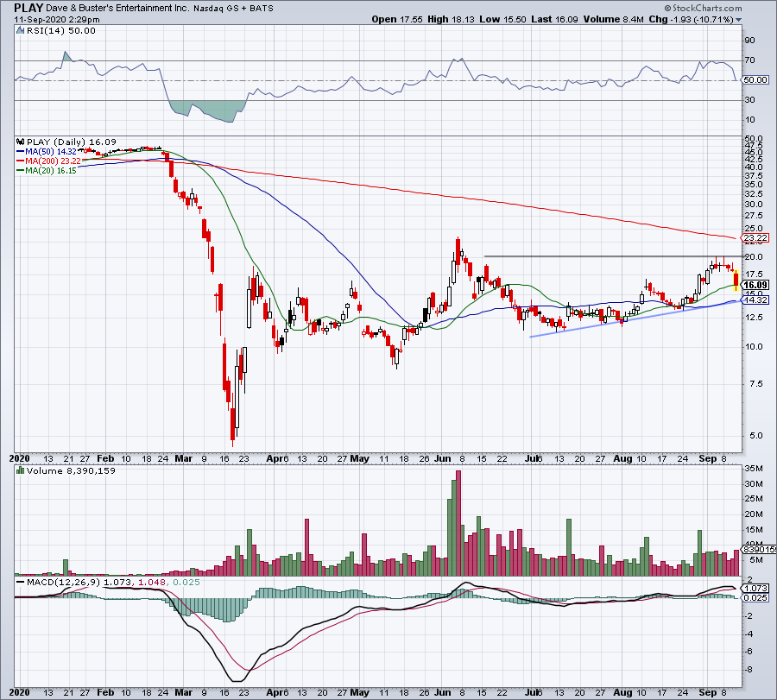Click the highlighted last candlestick
The height and width of the screenshot is (700, 777).
pyautogui.click(x=736, y=281)
